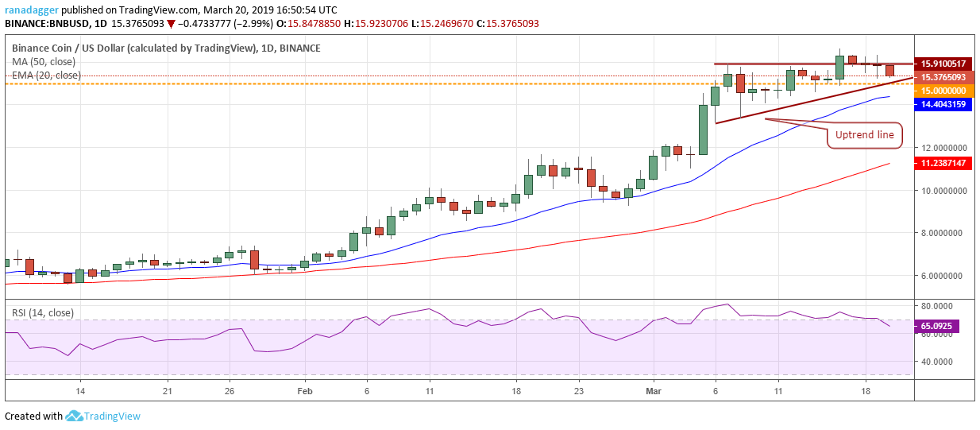Click the 10.0000000 price axis label

(945, 191)
